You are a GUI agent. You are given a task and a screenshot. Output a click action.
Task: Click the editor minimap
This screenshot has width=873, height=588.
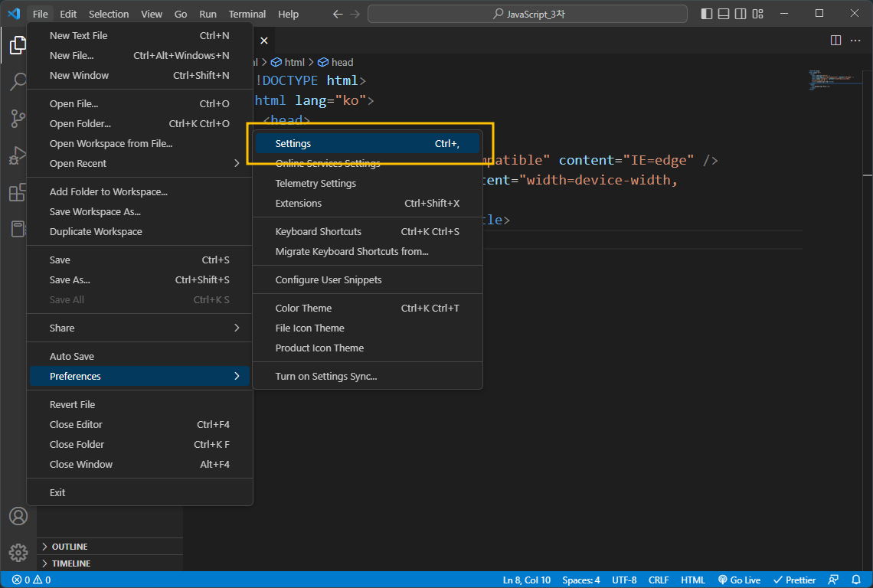(x=834, y=80)
